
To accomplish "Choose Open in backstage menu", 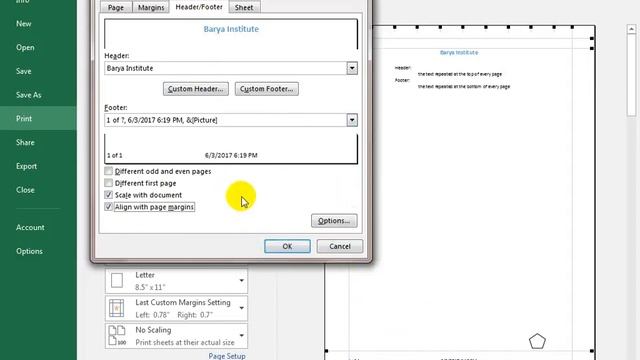I will pos(25,47).
